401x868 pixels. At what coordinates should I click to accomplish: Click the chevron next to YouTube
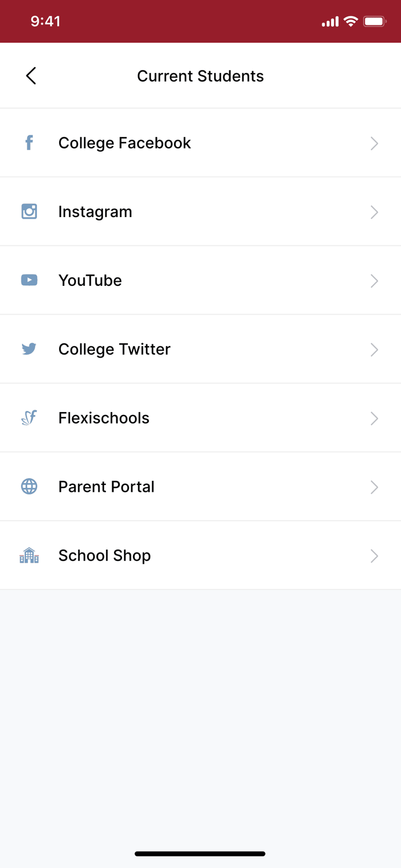tap(374, 281)
